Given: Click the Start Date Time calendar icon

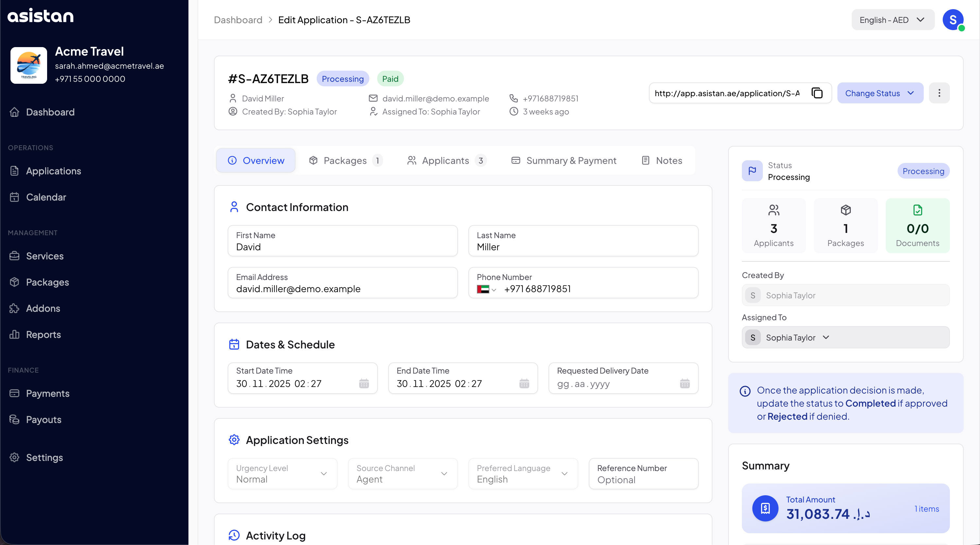Looking at the screenshot, I should (364, 384).
